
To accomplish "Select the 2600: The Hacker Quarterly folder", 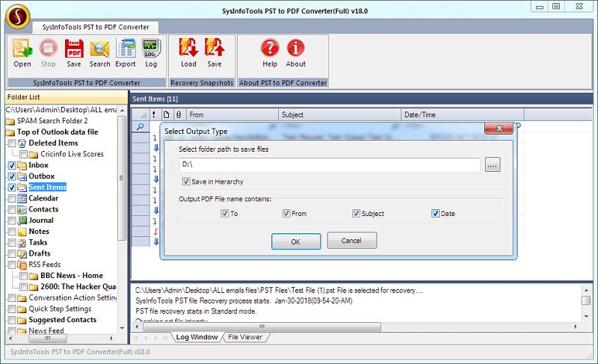I will click(x=78, y=287).
